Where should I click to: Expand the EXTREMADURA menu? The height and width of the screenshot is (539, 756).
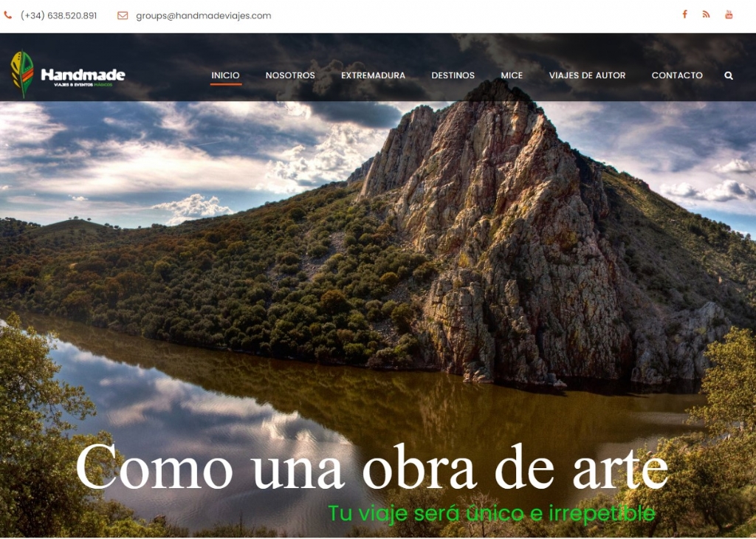pyautogui.click(x=373, y=75)
